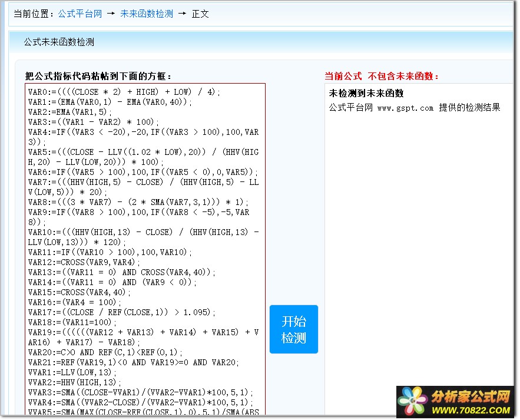Click the VAR15:=CROSS(VAR4,40) code line
Viewport: 520px width, 420px height.
click(80, 292)
